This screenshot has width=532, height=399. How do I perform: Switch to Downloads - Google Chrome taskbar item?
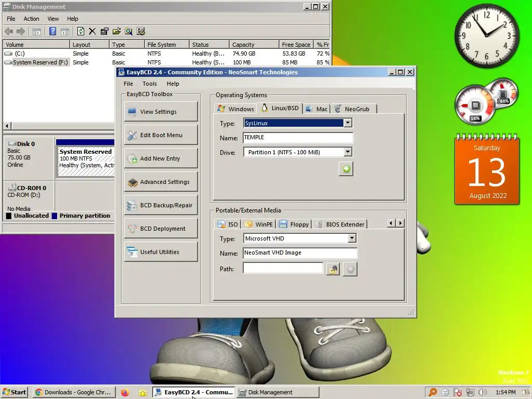(74, 392)
